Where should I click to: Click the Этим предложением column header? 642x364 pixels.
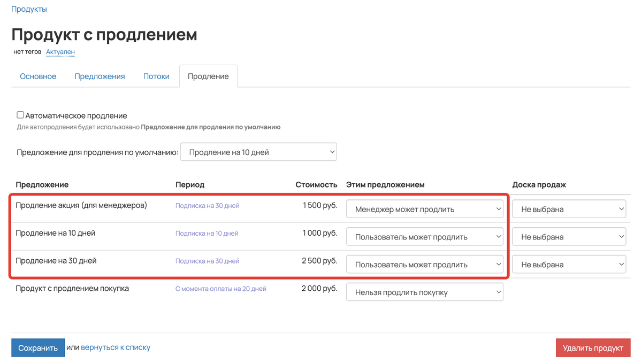[385, 184]
